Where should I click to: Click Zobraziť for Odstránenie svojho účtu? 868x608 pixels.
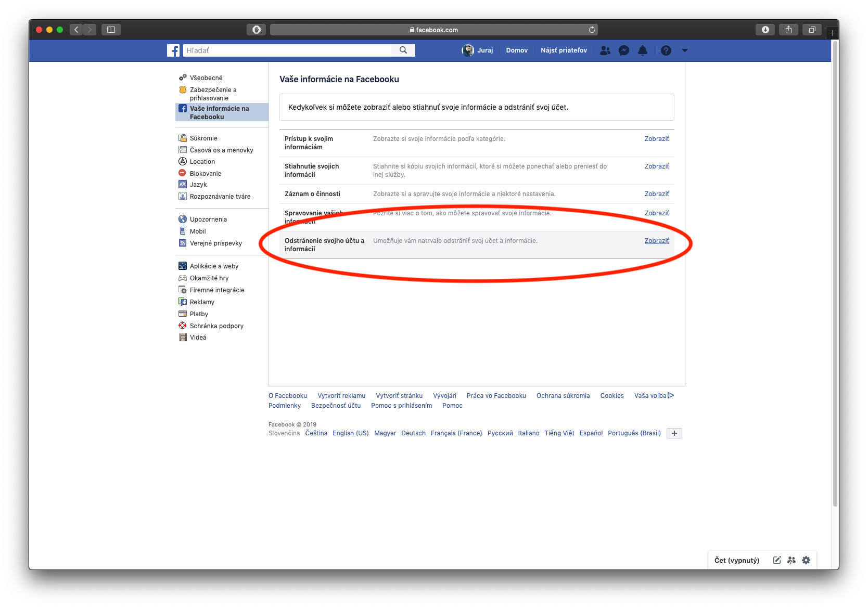click(x=657, y=241)
